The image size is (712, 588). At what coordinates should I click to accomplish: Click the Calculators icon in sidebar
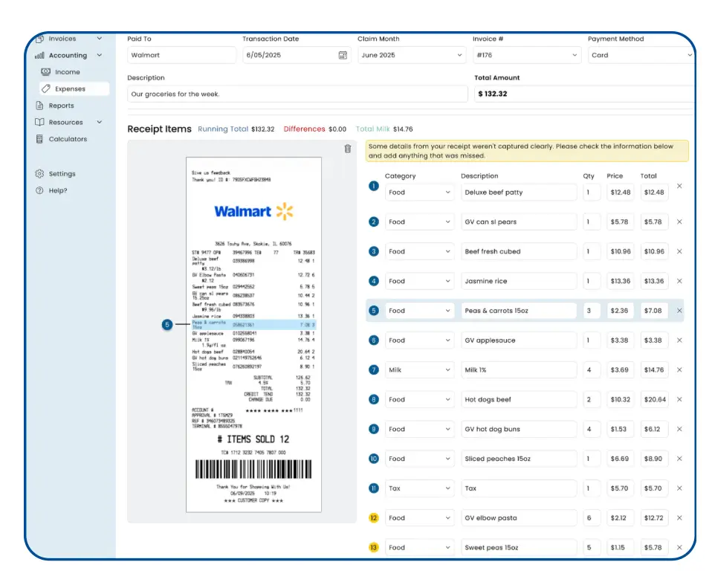(40, 139)
